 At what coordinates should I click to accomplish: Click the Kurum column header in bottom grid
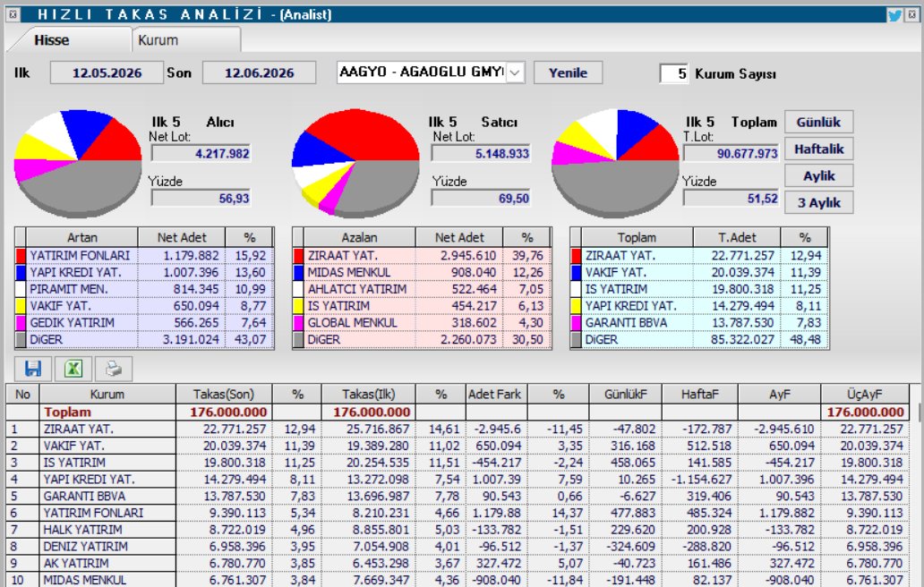(x=107, y=394)
